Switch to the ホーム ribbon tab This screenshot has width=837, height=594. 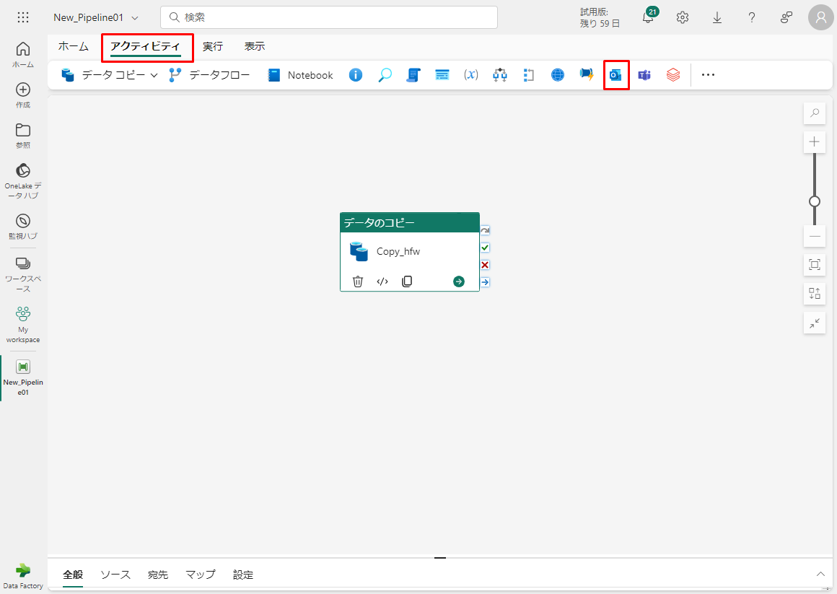pyautogui.click(x=73, y=46)
